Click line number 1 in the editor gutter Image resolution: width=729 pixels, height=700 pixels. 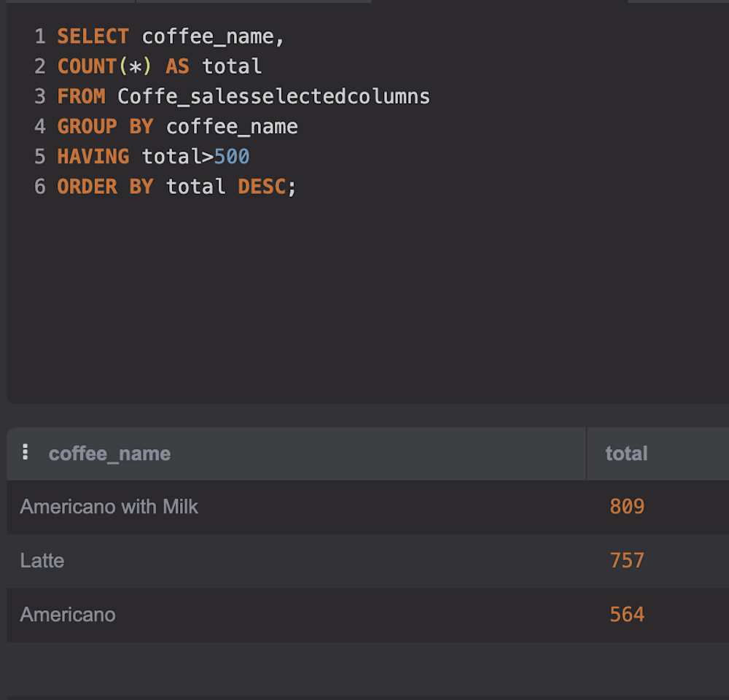coord(40,36)
